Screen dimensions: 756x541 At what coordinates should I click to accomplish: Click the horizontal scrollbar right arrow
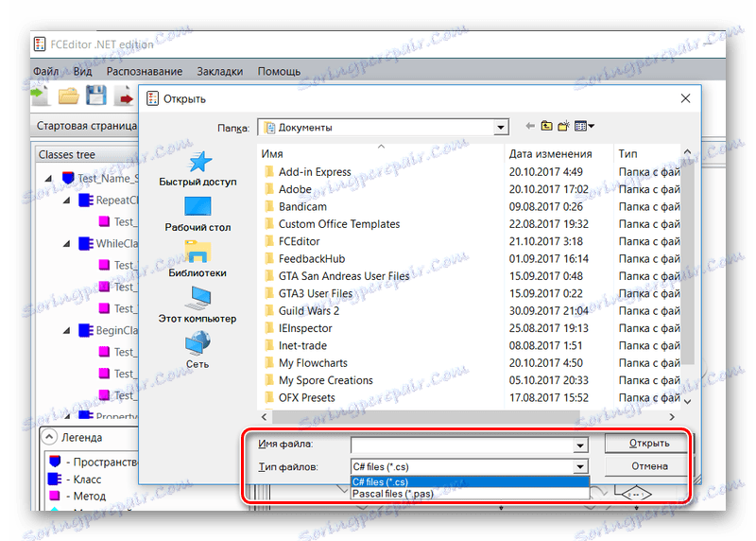point(672,416)
